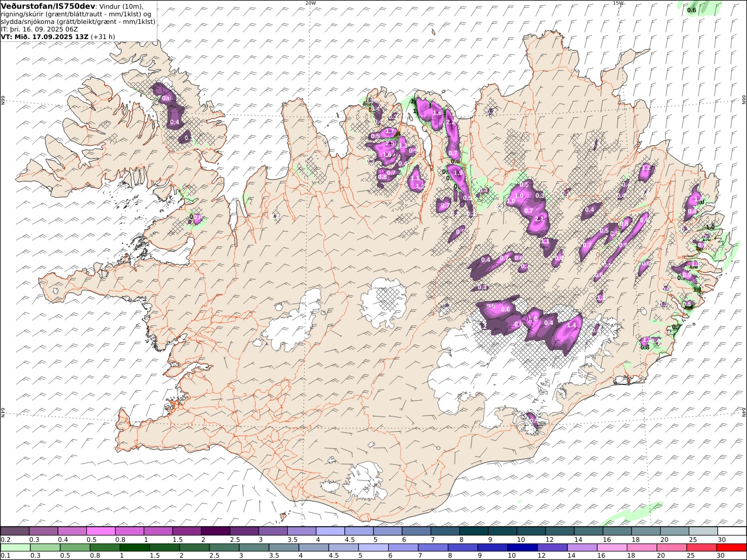Select the valid time line 'VT: Mið. 17.09.2025 13Z'
This screenshot has height=560, width=747.
45,36
